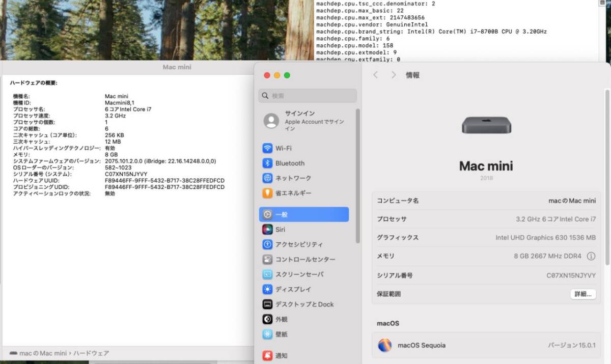Click the 詳細... warranty button
This screenshot has height=364, width=611.
[582, 294]
